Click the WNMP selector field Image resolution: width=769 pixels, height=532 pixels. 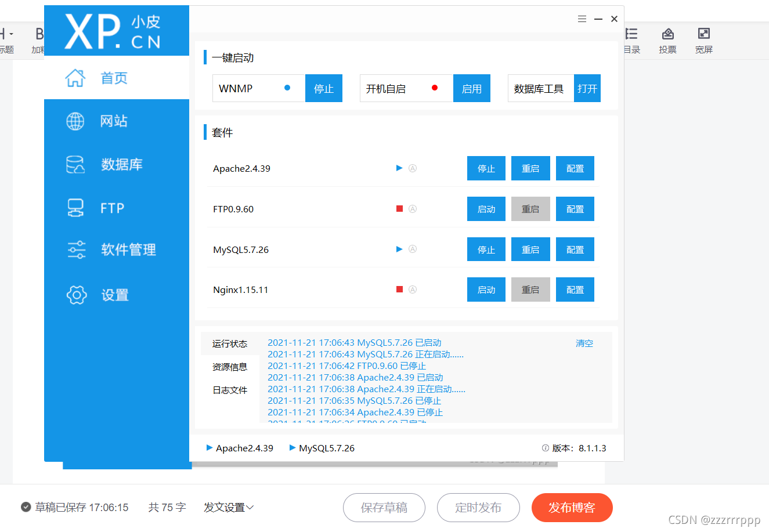[259, 88]
